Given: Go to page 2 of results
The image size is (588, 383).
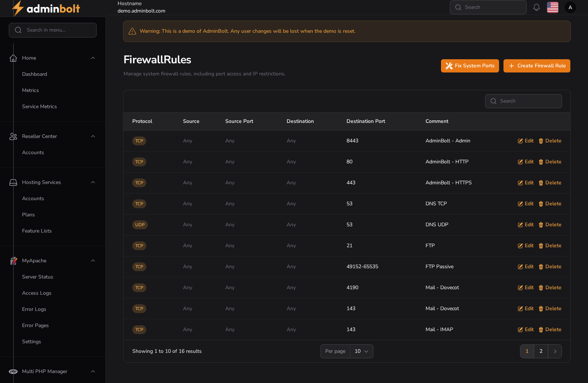Looking at the screenshot, I should 541,351.
